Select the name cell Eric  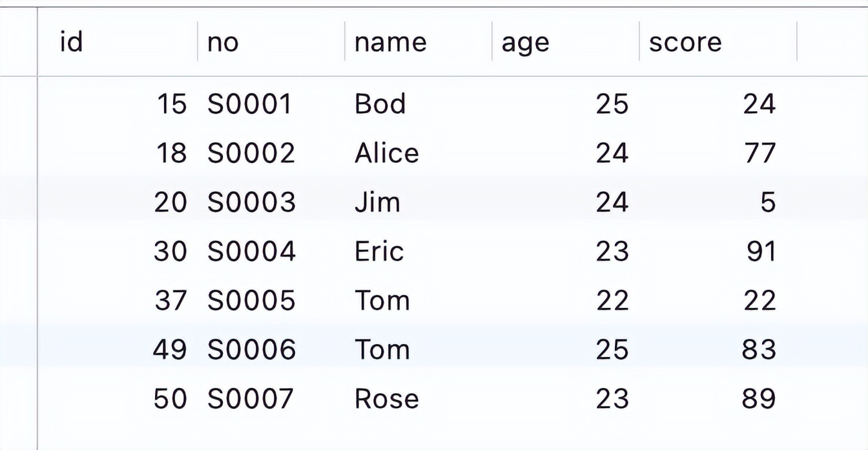click(x=379, y=252)
